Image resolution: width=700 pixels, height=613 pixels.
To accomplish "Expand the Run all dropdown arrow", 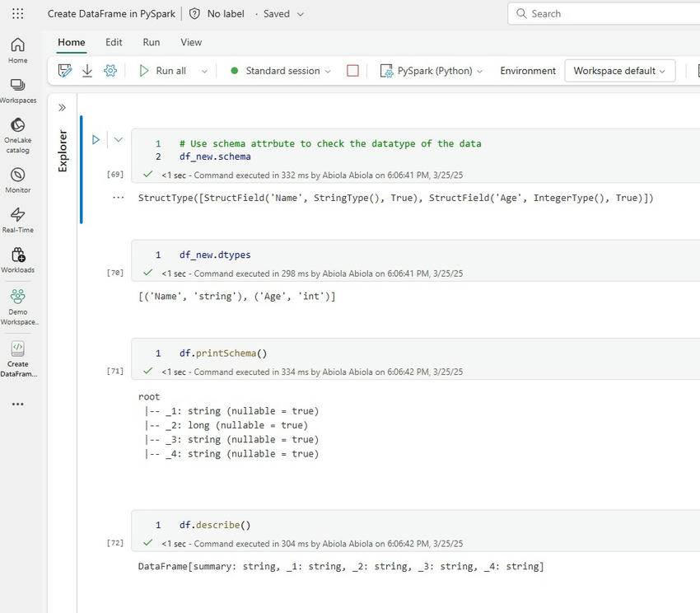I will (x=204, y=72).
